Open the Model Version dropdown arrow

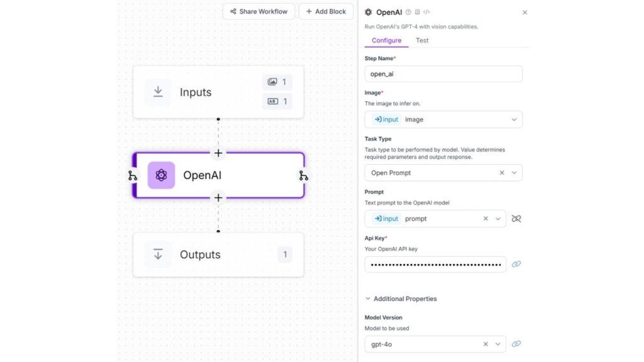[498, 344]
